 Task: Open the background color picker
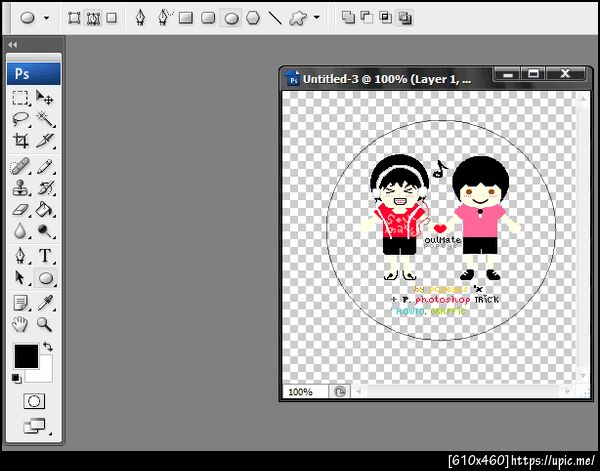[44, 373]
